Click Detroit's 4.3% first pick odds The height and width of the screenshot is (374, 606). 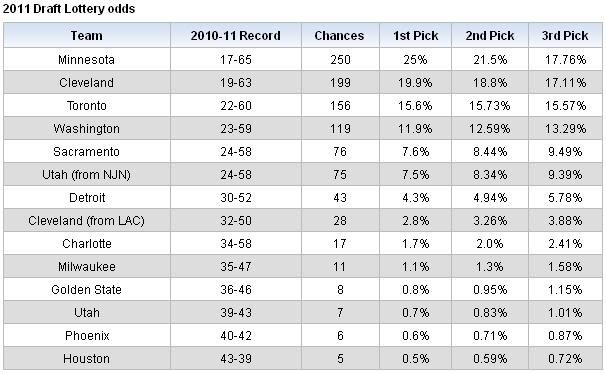click(415, 197)
